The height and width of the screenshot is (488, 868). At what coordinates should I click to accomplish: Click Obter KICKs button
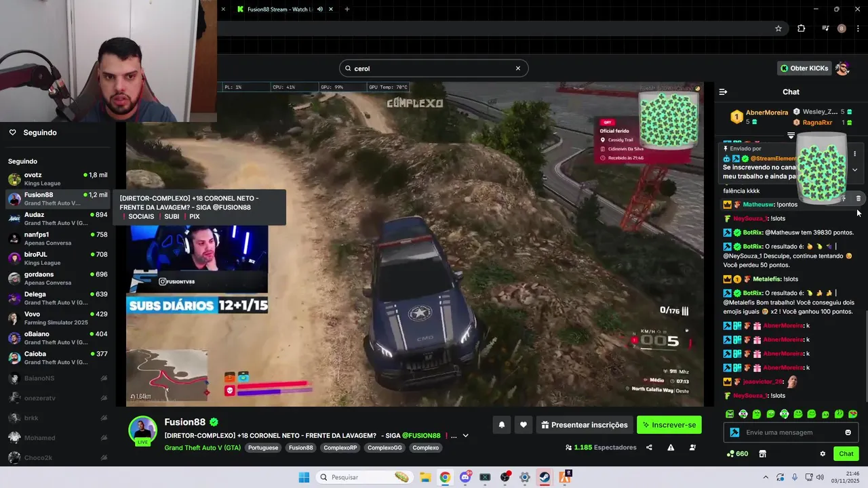coord(804,68)
